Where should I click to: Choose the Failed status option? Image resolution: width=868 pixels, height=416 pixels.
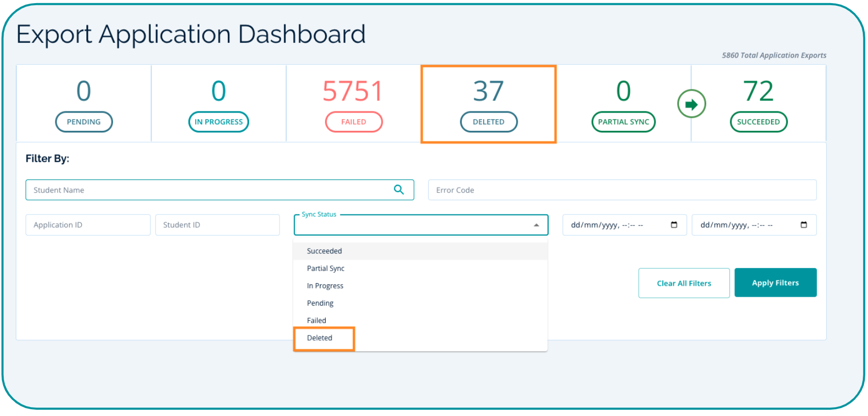click(316, 320)
